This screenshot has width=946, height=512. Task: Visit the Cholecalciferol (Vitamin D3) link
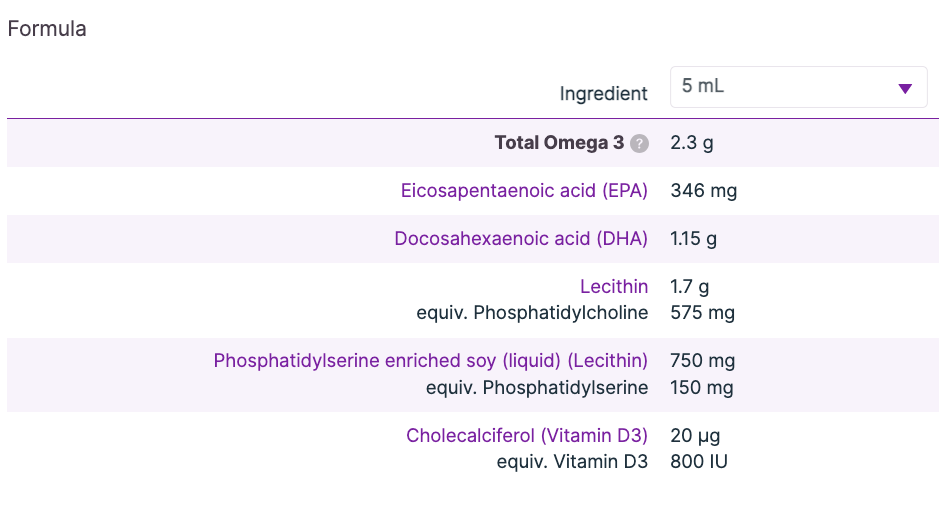pos(527,436)
